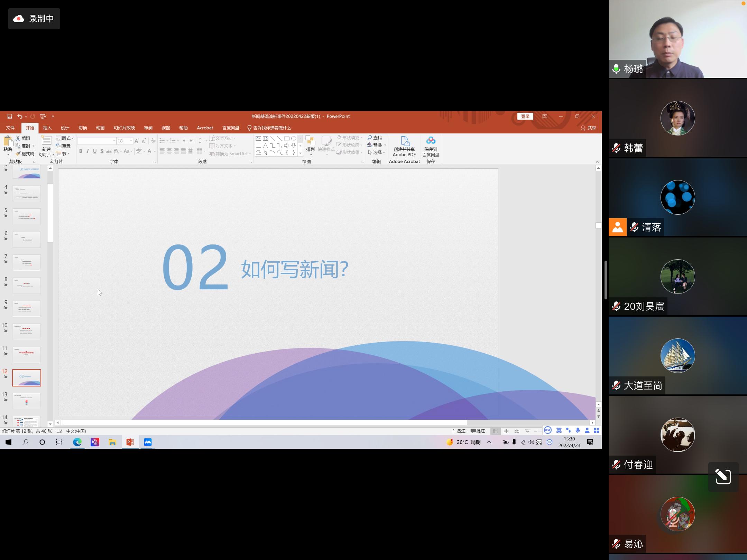
Task: Open the Change Case (Aa) dropdown
Action: [x=128, y=151]
